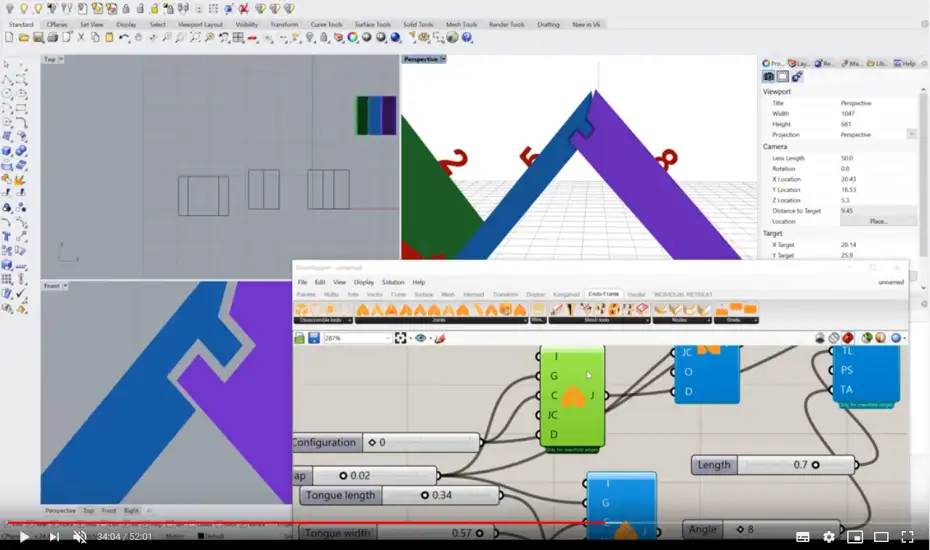Viewport: 930px width, 550px height.
Task: Click the red X light icon in top toolbar
Action: 244,8
